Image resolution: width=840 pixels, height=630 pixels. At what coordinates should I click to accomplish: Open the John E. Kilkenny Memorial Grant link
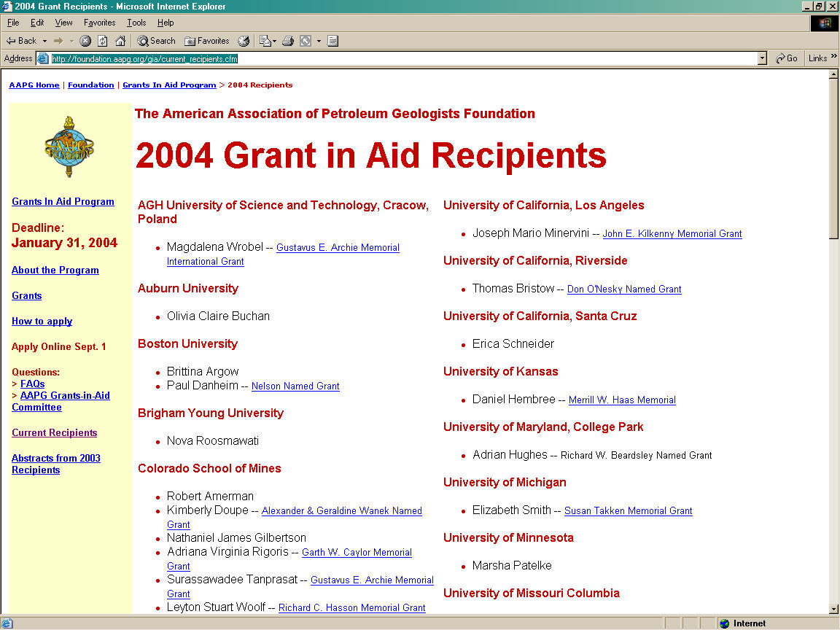click(x=672, y=233)
